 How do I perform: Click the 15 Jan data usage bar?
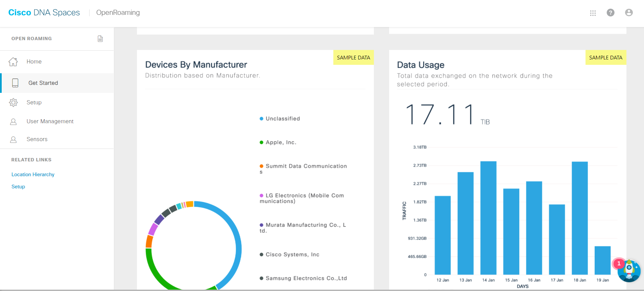(x=511, y=232)
